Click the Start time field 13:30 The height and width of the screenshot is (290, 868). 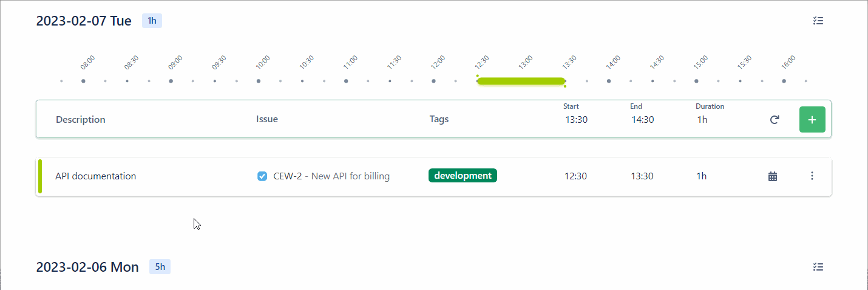coord(577,120)
